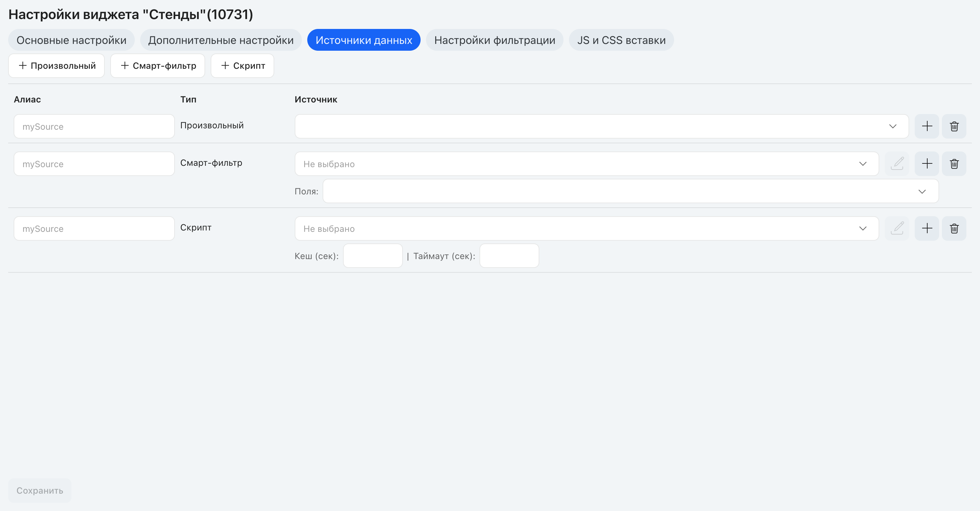The image size is (980, 511).
Task: Open the Дополнительные настройки tab
Action: point(220,40)
